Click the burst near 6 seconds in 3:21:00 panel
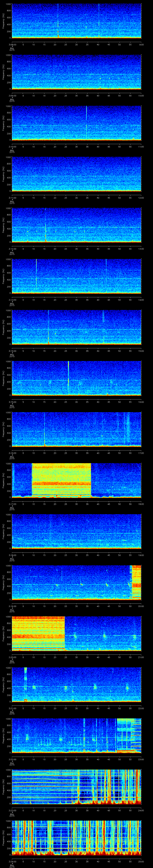The height and width of the screenshot is (868, 153). click(25, 685)
